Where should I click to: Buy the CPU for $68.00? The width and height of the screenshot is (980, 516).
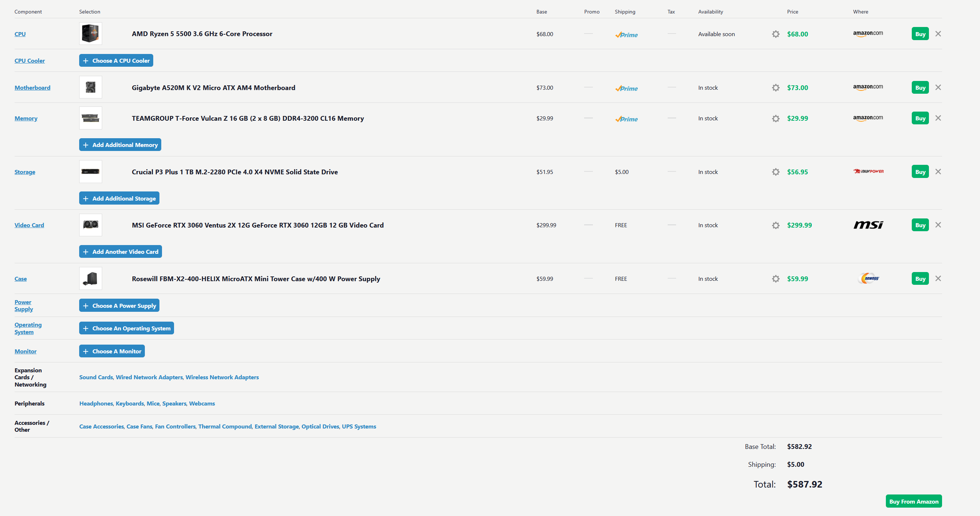pyautogui.click(x=920, y=34)
